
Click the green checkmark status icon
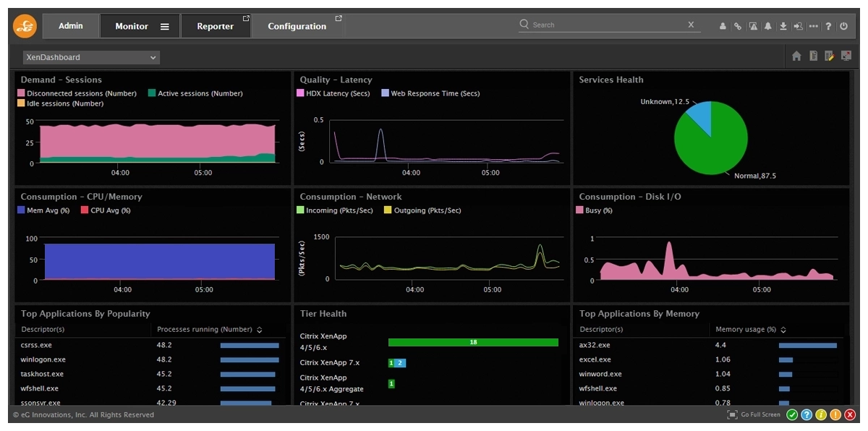tap(793, 415)
